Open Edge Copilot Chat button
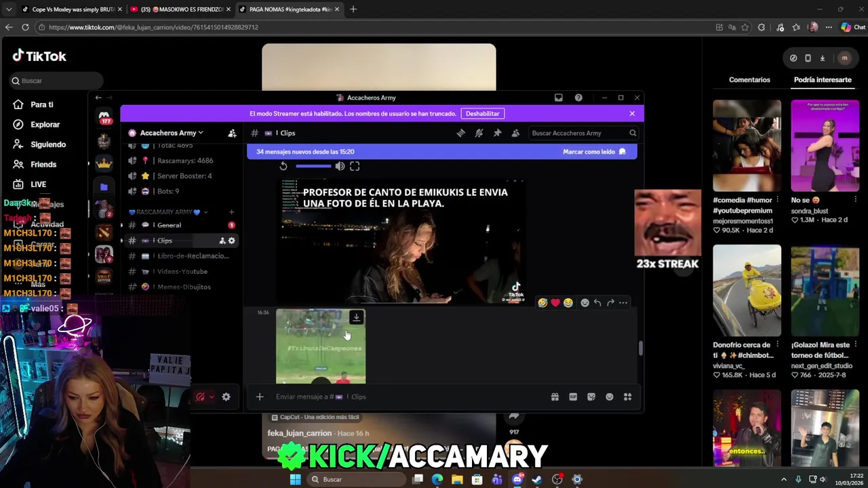Viewport: 868px width, 488px height. pos(854,27)
